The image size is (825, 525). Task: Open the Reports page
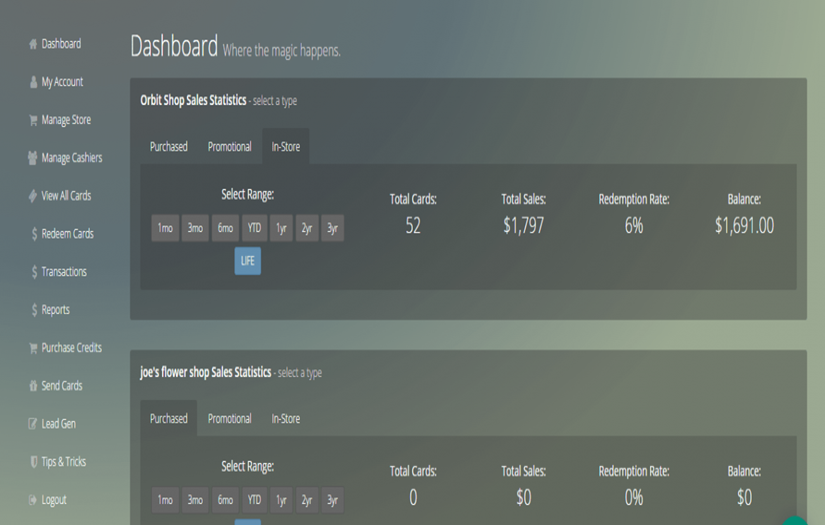click(55, 310)
